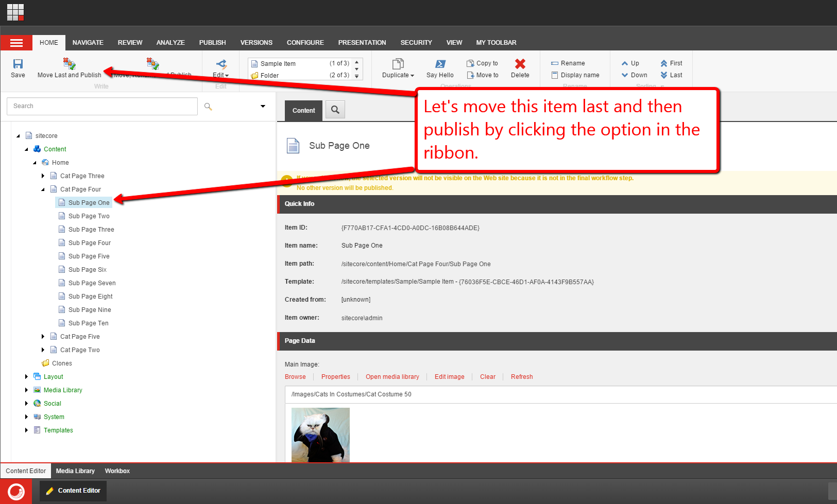837x504 pixels.
Task: Switch to the PUBLISH ribbon tab
Action: (212, 43)
